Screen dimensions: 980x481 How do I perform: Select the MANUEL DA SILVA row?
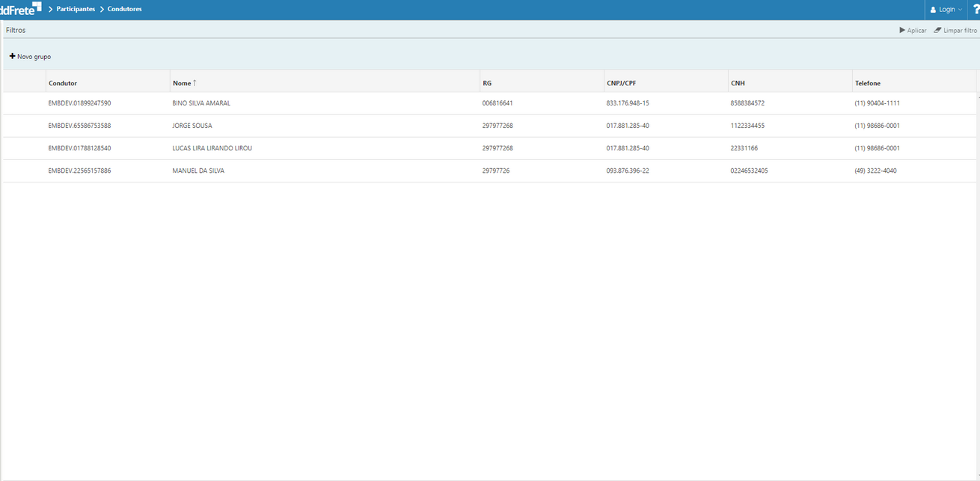[x=198, y=171]
